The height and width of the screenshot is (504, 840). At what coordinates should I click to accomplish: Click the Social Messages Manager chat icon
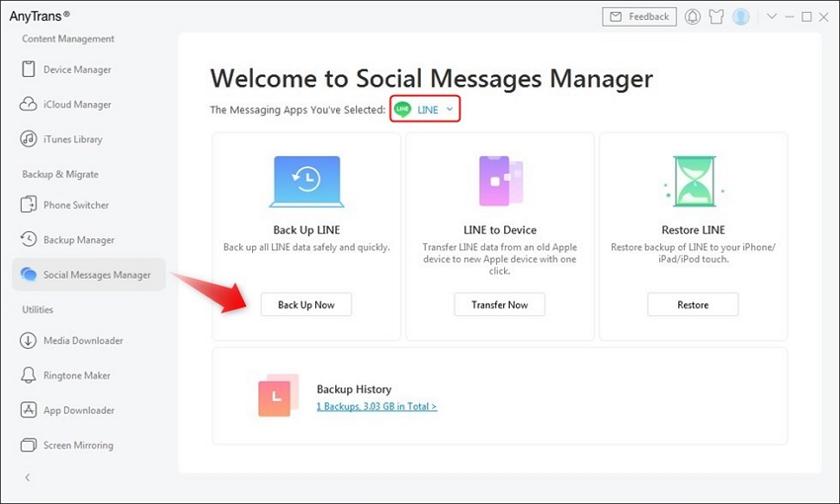tap(29, 274)
